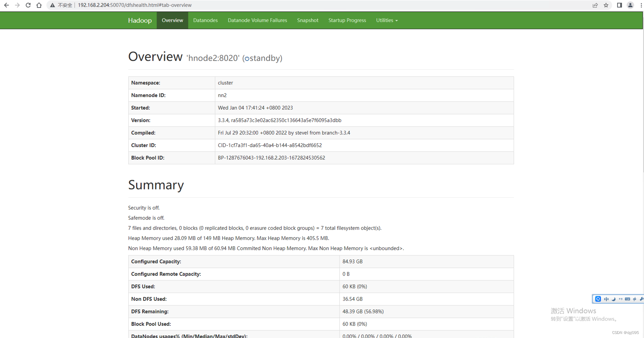Click the 'DFS Remaining:' label
This screenshot has width=644, height=338.
[x=150, y=312]
